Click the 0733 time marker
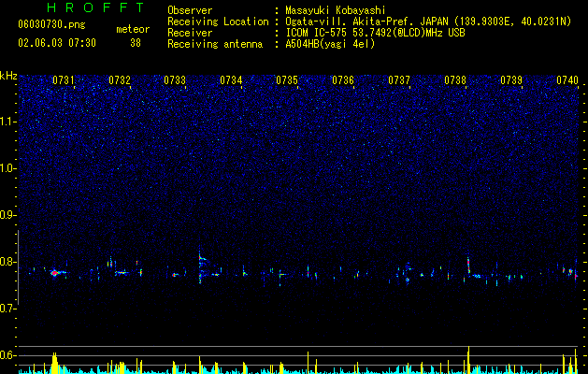Image resolution: width=588 pixels, height=374 pixels. point(175,80)
